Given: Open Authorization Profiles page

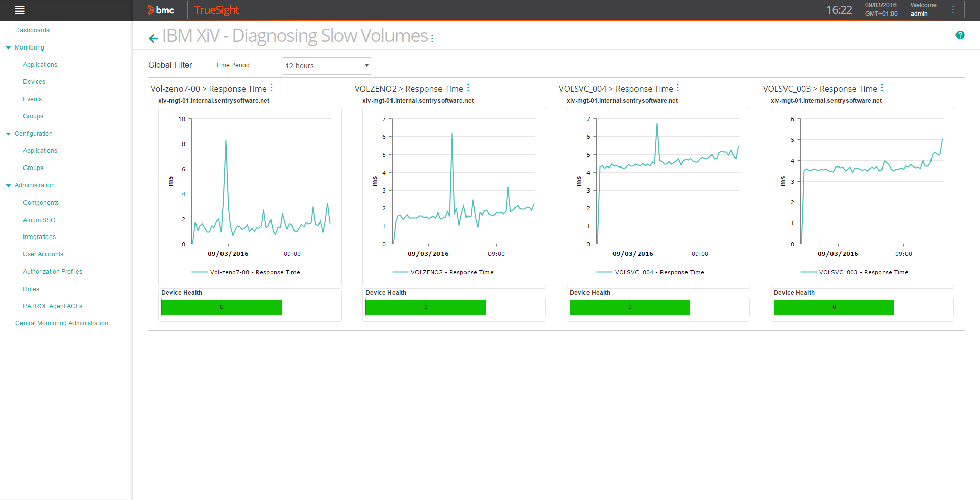Looking at the screenshot, I should coord(53,272).
